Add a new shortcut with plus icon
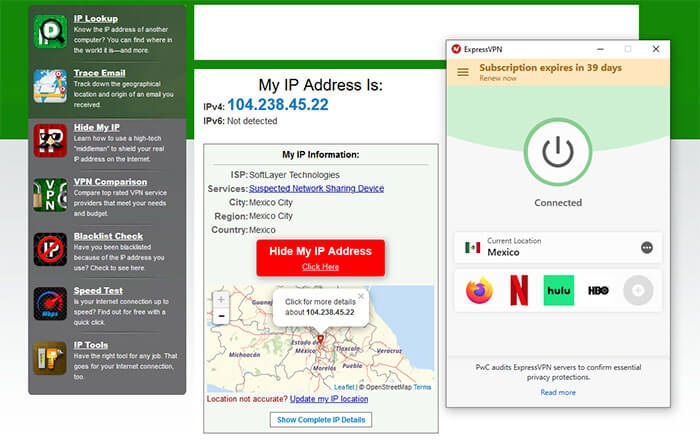 [638, 291]
